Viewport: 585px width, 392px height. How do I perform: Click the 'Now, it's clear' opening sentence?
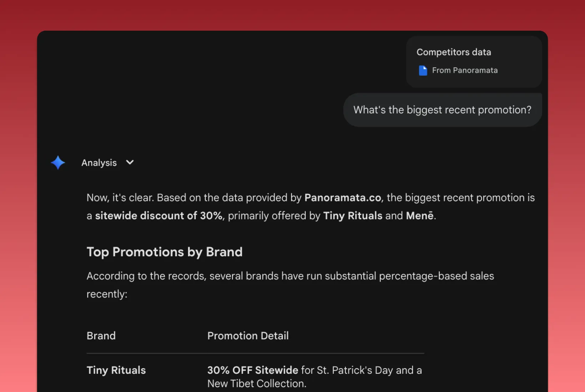click(120, 198)
